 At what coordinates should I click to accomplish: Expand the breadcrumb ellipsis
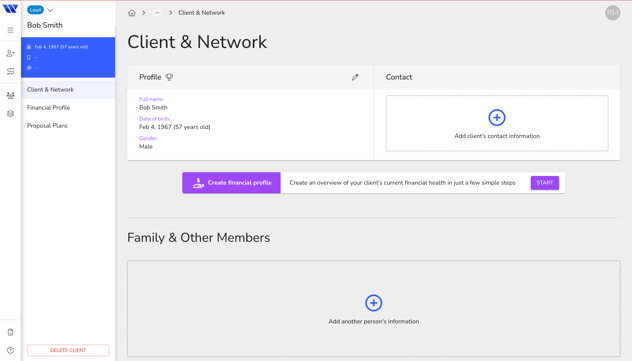coord(157,13)
